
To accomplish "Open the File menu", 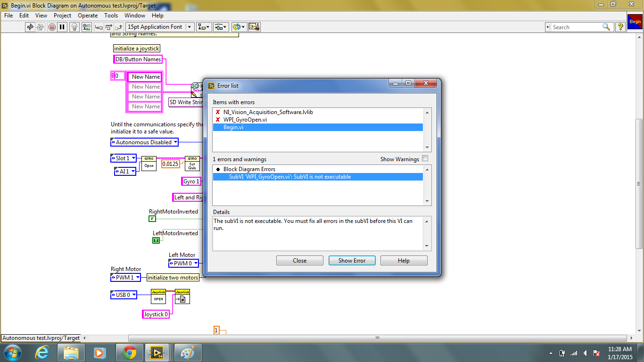I will click(x=8, y=16).
